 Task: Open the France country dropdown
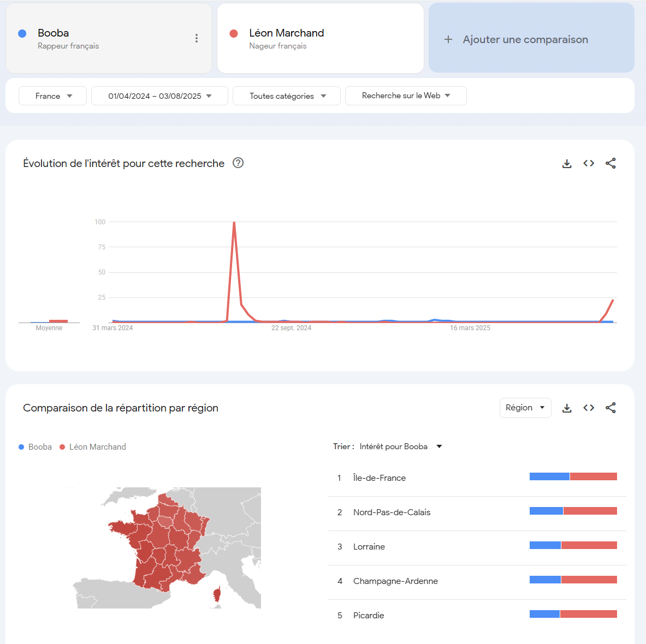53,96
